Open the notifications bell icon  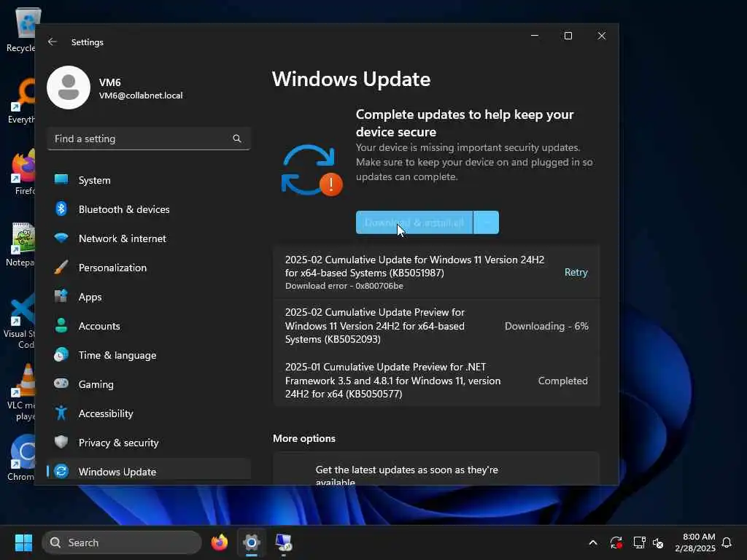coord(727,542)
